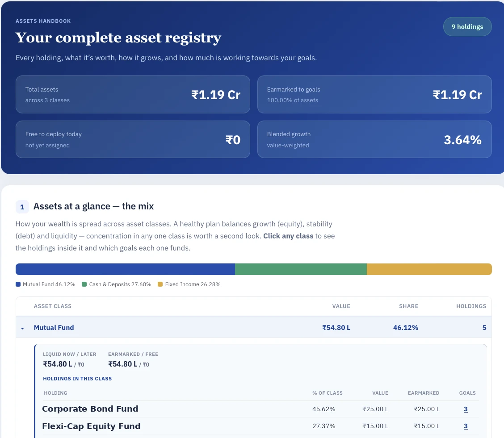Click the EARMARKED column header
The width and height of the screenshot is (504, 438).
point(423,393)
